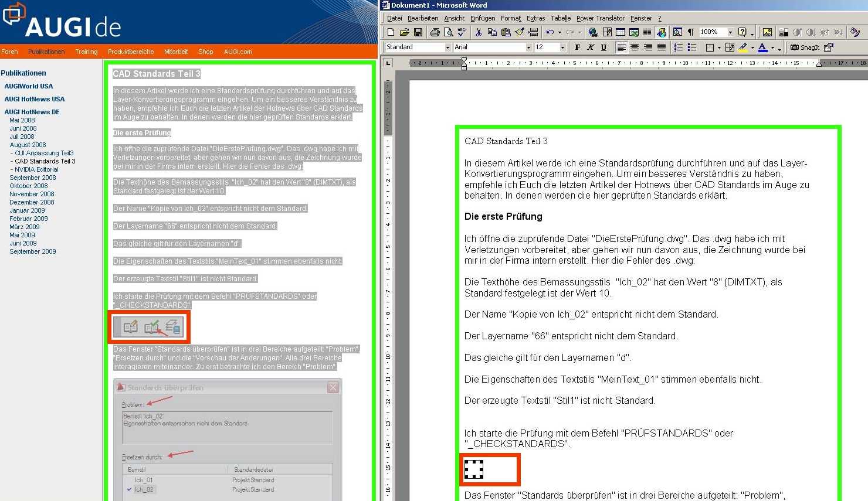Click the SnagIt capture button

[x=805, y=47]
